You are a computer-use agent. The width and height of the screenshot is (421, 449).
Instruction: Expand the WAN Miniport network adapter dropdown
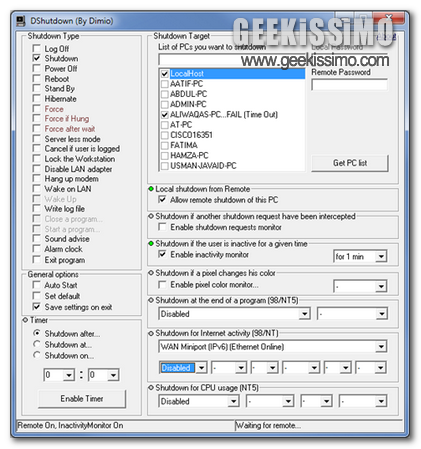pos(381,347)
